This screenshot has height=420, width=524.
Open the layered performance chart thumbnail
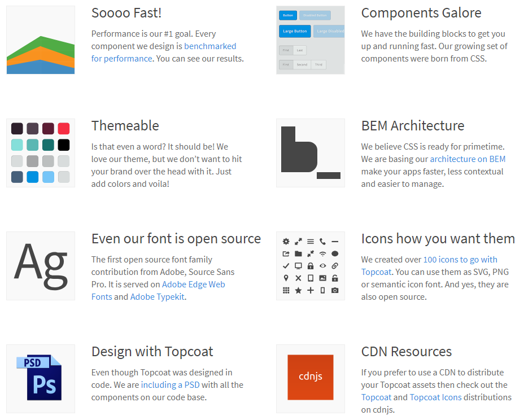coord(41,40)
